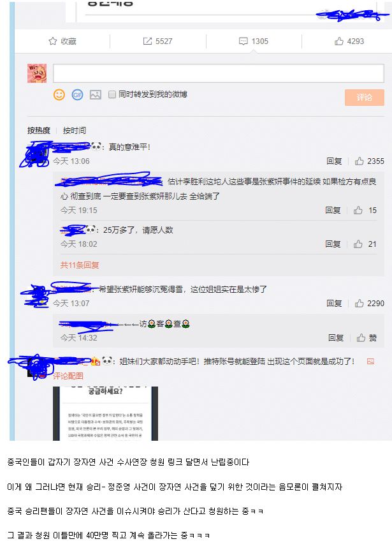
Task: Expand the 共11条回复 replies
Action: click(79, 265)
